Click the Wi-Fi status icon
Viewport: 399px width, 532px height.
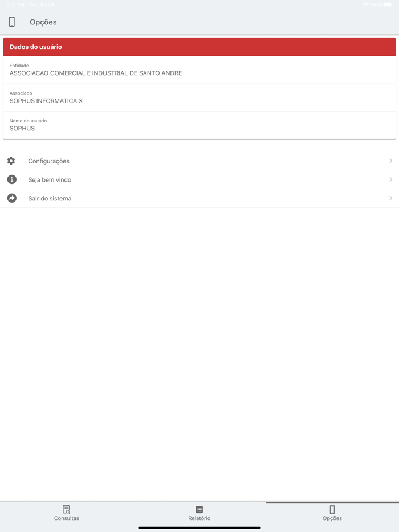(x=365, y=5)
